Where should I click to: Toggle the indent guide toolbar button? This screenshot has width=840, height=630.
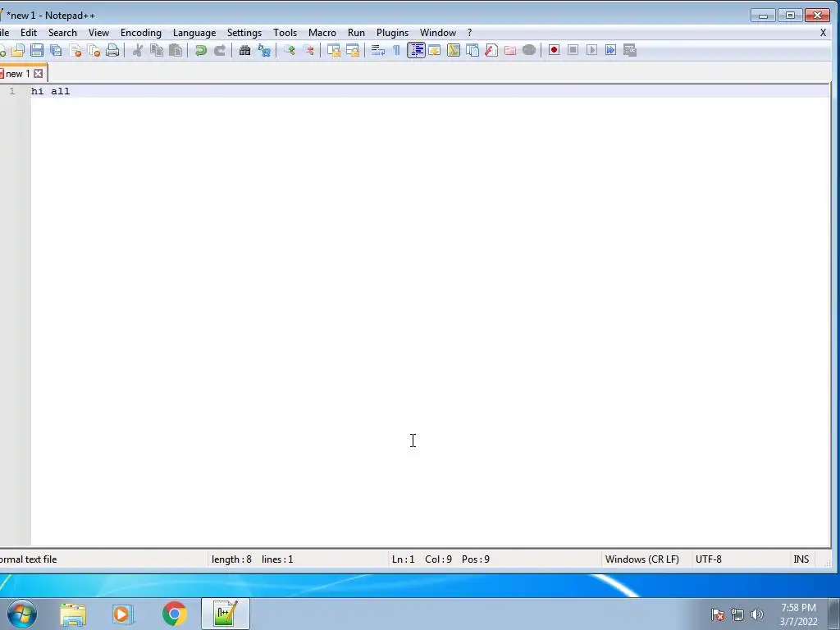tap(416, 50)
